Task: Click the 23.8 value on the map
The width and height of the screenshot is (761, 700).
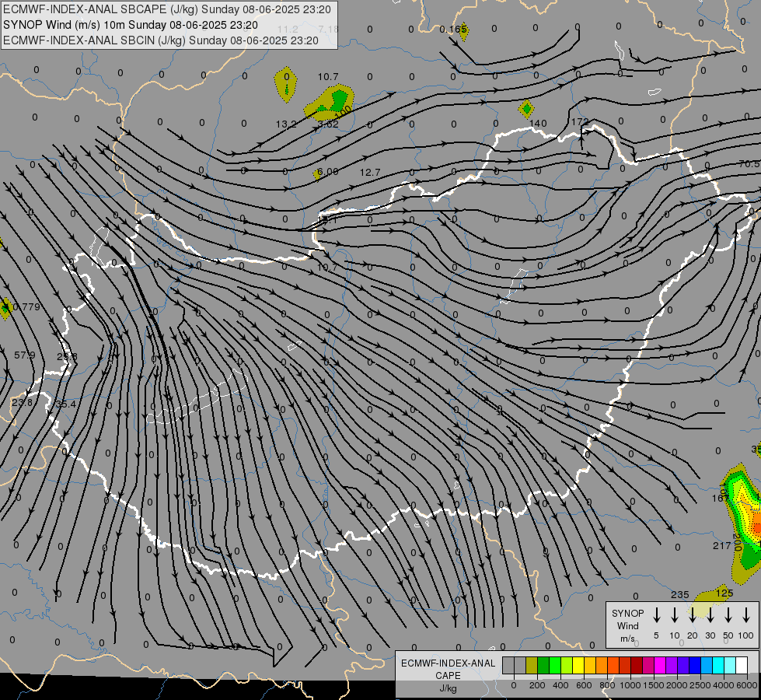Action: tap(22, 403)
